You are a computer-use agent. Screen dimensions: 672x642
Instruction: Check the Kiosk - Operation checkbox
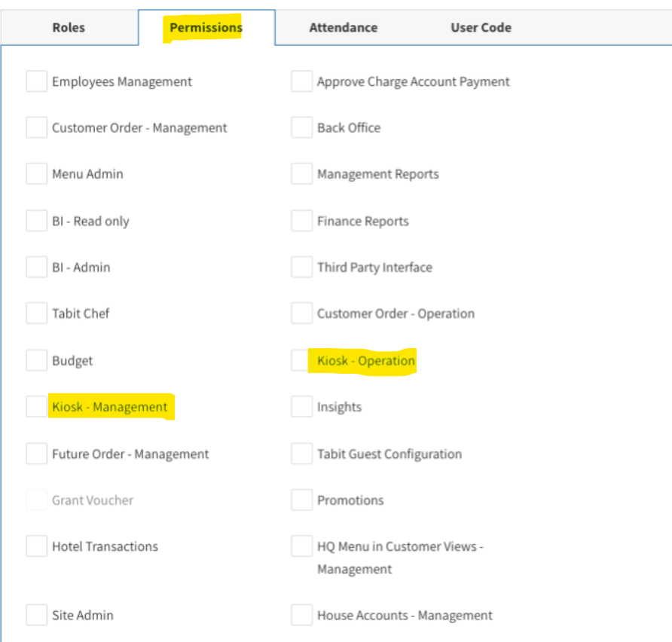tap(302, 361)
